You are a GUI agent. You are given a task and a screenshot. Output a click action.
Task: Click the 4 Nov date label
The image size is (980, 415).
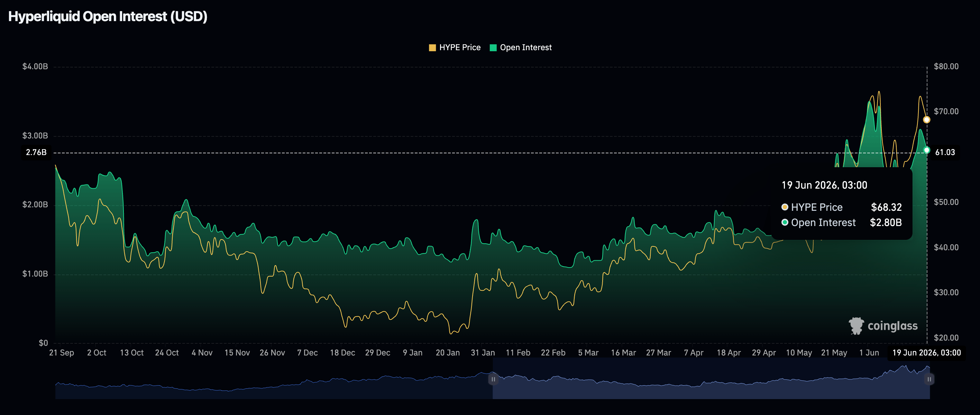pyautogui.click(x=202, y=353)
